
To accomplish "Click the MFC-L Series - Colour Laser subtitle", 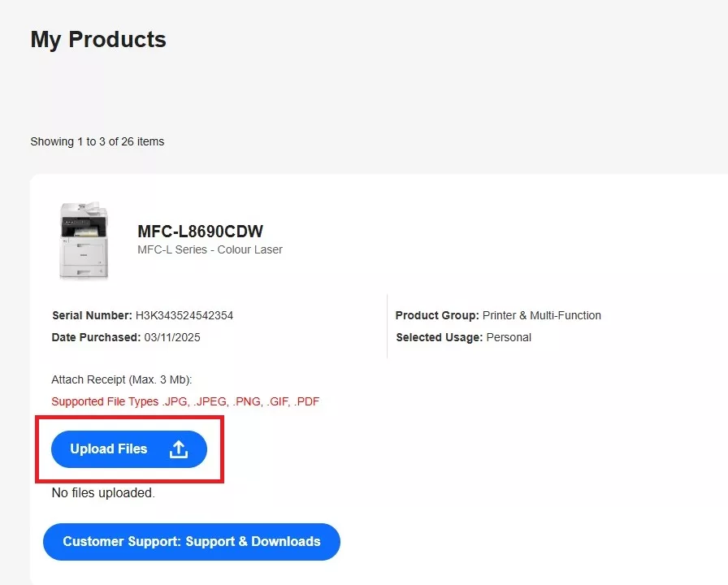I will (x=210, y=249).
